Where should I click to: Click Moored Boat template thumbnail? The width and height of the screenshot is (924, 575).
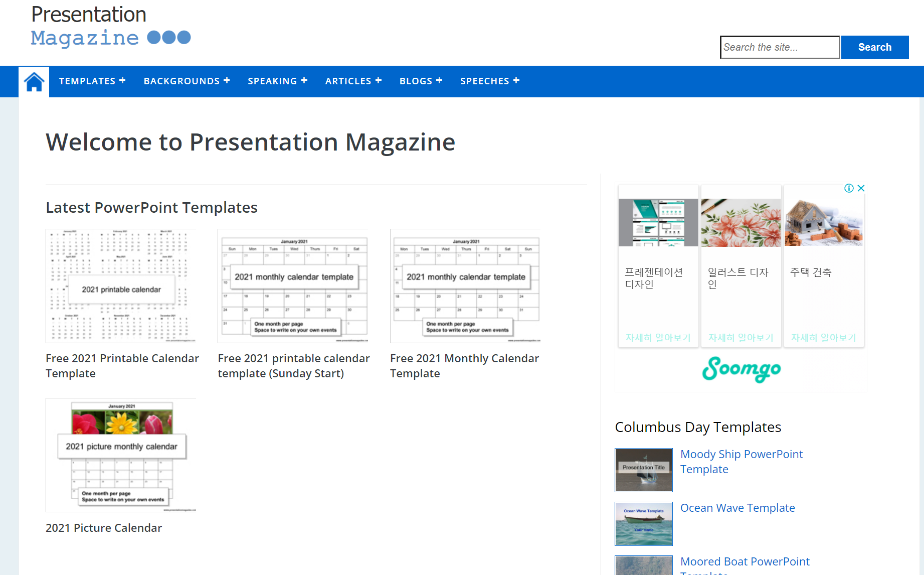click(x=644, y=565)
